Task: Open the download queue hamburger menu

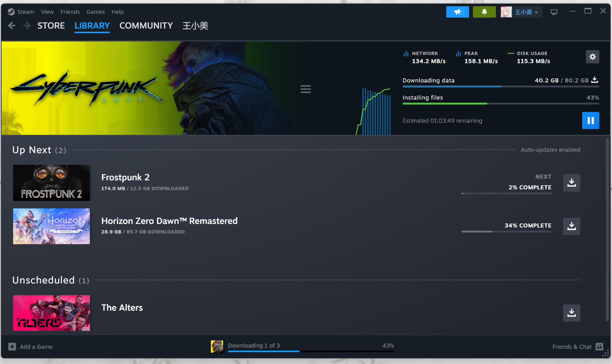Action: tap(306, 89)
